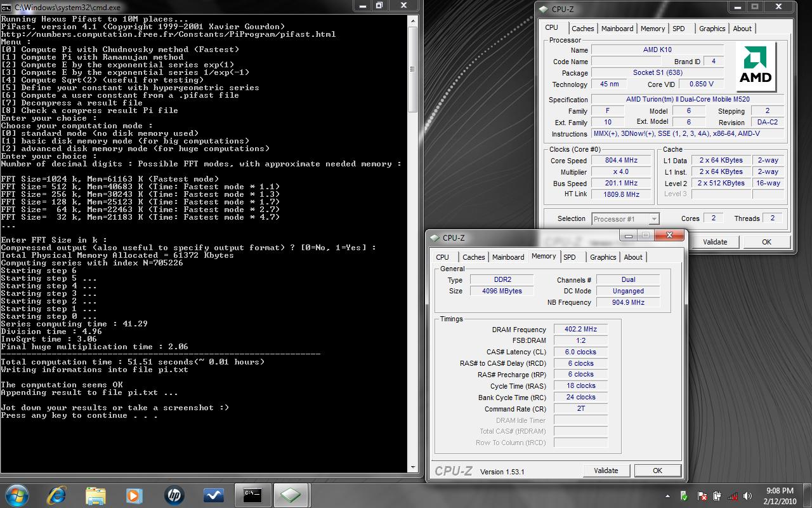Image resolution: width=812 pixels, height=508 pixels.
Task: Click the AMD logo in CPU-Z
Action: click(x=756, y=67)
